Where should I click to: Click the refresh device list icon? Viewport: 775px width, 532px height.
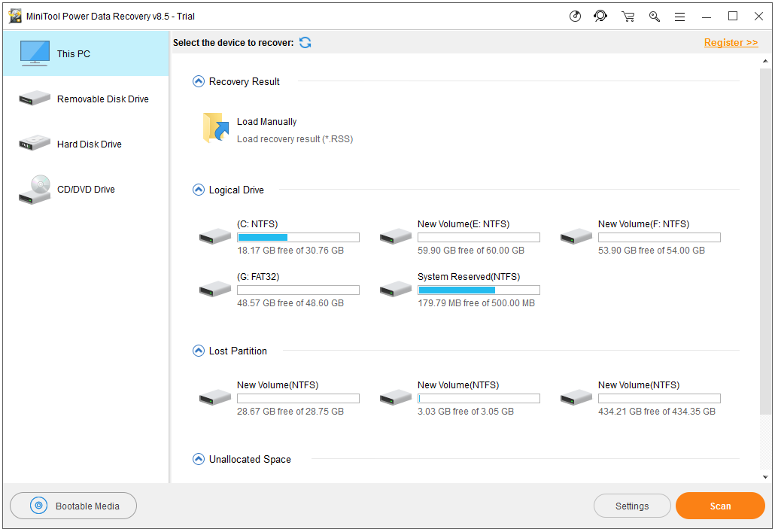click(305, 43)
